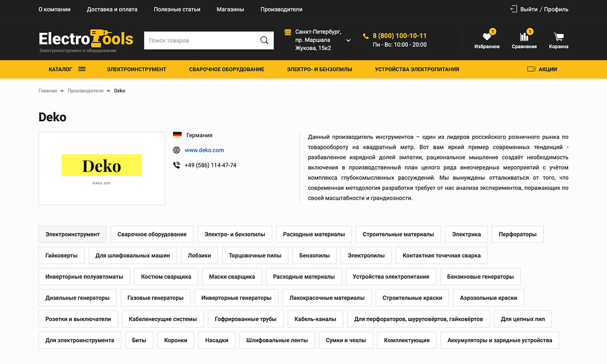Click the globe icon beside www.deko.com
This screenshot has width=607, height=364.
point(177,150)
